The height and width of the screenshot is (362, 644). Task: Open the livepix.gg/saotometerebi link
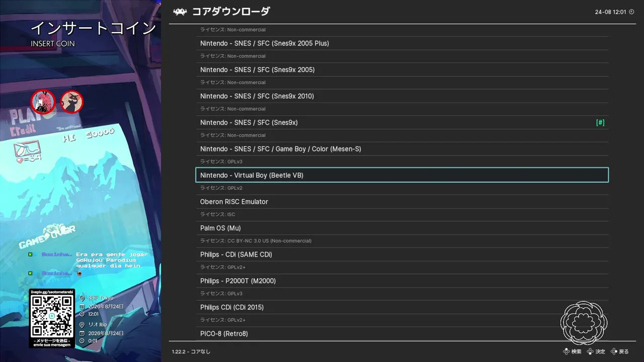[x=52, y=292]
